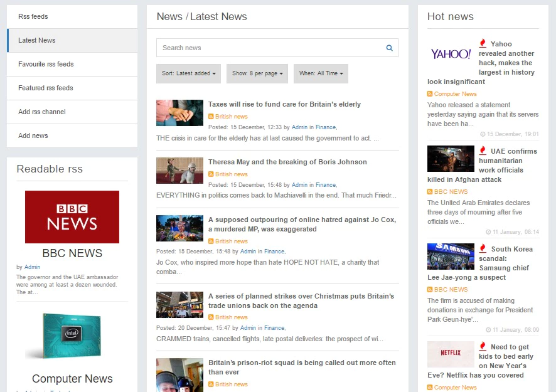Click RSS icon under Theresa May article
The image size is (556, 392).
click(211, 174)
